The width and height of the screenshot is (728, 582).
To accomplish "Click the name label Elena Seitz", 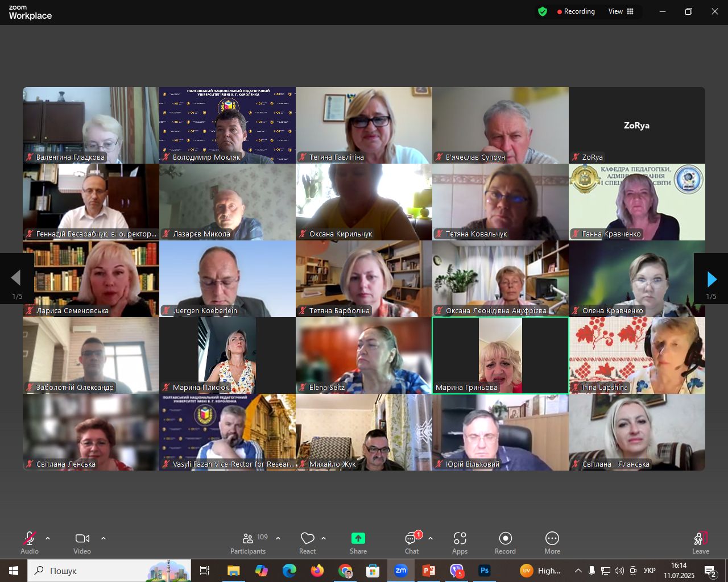I will 327,388.
